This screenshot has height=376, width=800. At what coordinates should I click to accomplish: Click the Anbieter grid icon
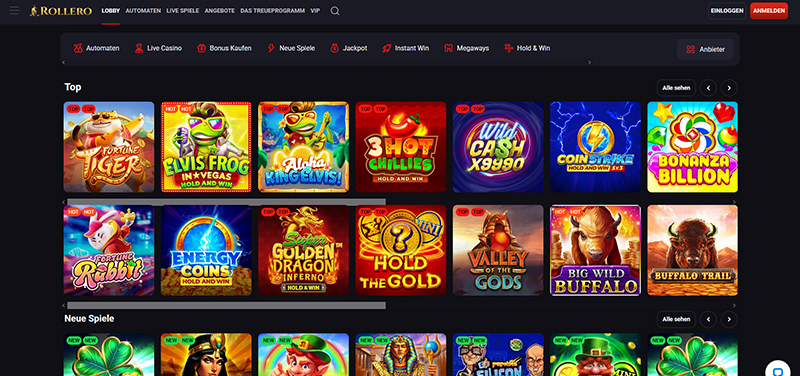pos(690,49)
